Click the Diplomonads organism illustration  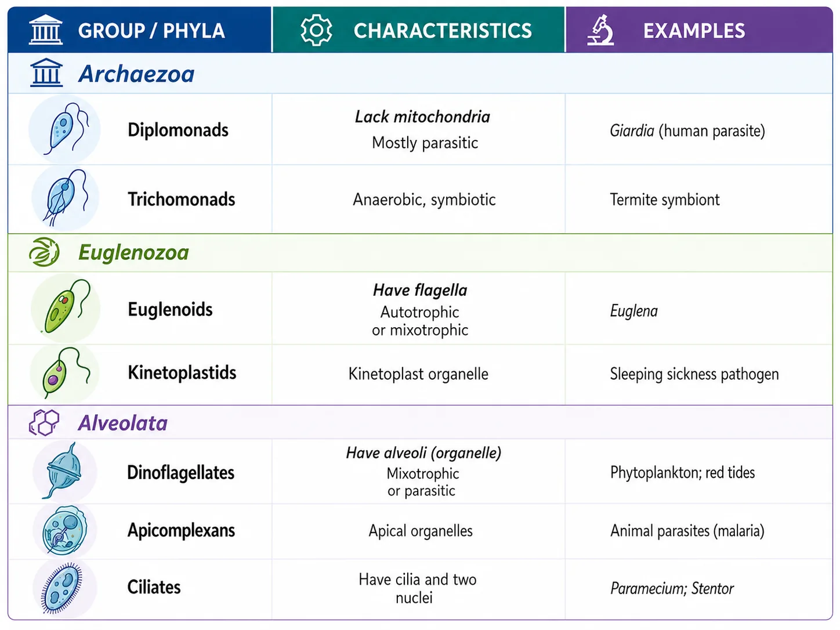click(x=64, y=129)
